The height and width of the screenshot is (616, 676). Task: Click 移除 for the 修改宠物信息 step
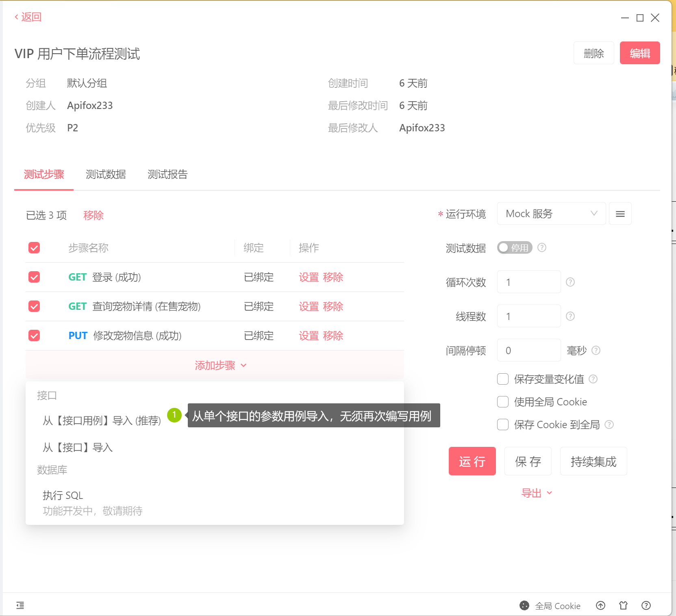click(x=333, y=336)
